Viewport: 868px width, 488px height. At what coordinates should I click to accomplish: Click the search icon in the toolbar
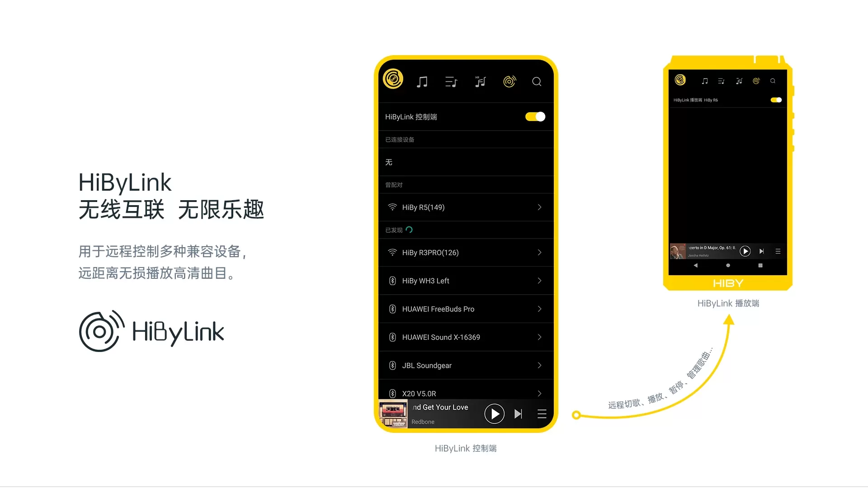(537, 81)
